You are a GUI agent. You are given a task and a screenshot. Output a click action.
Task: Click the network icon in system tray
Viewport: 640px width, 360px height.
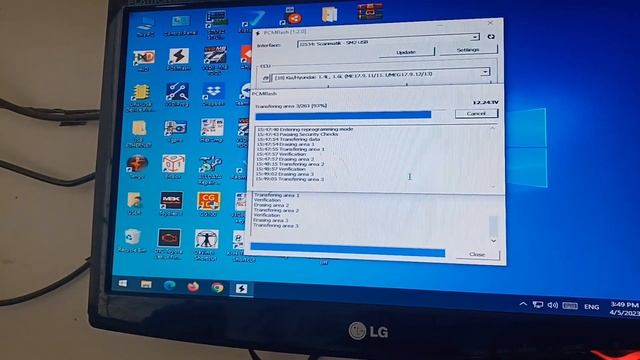click(538, 304)
